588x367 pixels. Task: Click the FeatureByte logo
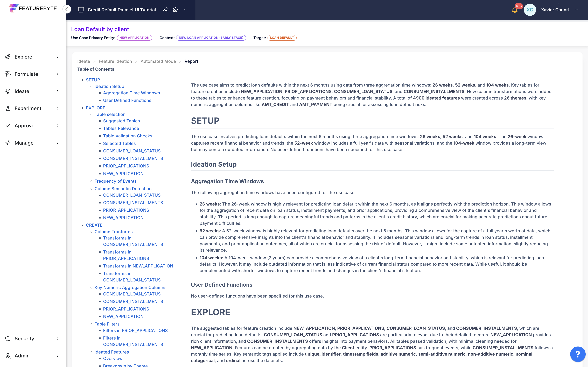33,8
